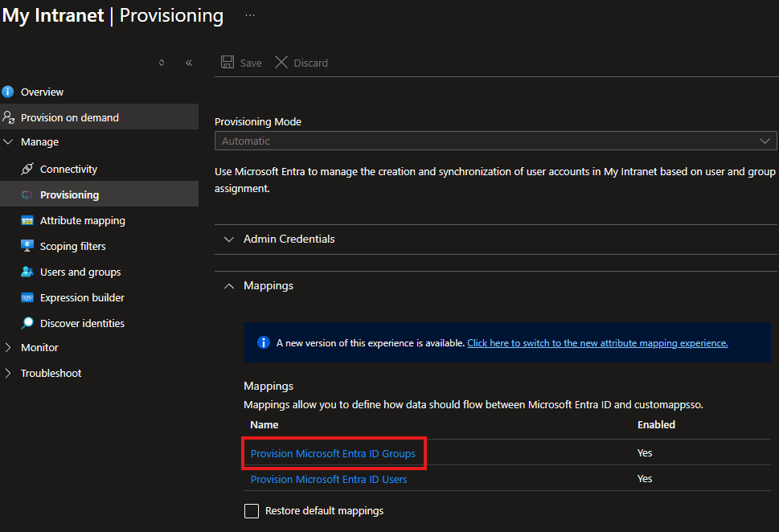
Task: Click the Provisioning Mode label
Action: coord(258,121)
